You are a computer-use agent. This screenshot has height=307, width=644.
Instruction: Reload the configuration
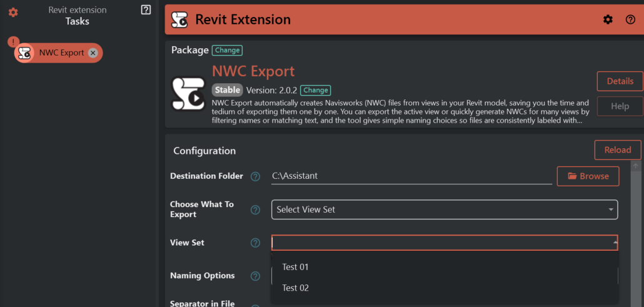click(617, 150)
